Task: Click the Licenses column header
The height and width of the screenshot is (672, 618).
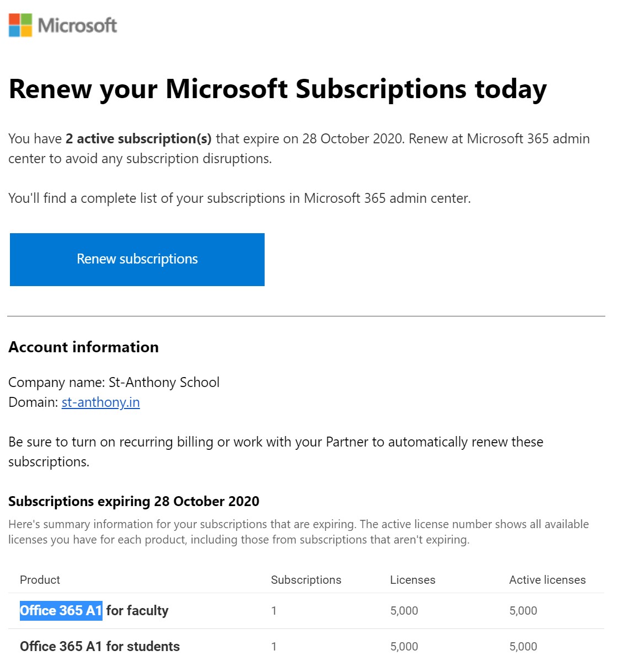Action: [x=412, y=579]
